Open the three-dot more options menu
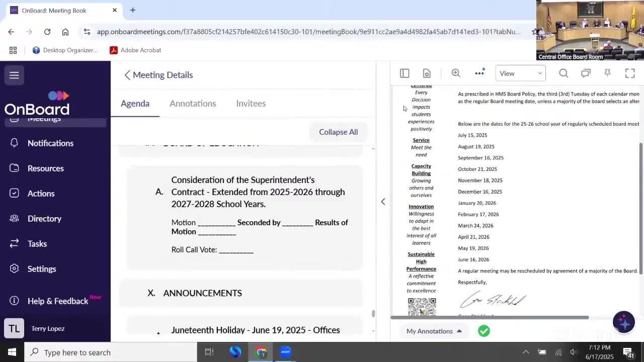 479,73
